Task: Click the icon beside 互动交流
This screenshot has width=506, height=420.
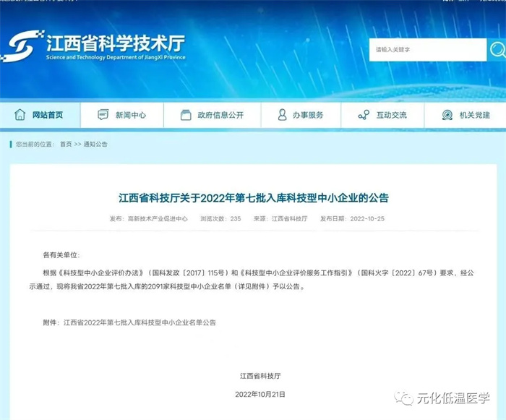Action: [x=364, y=115]
